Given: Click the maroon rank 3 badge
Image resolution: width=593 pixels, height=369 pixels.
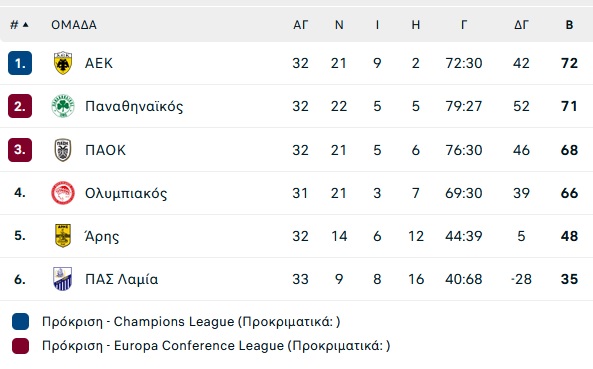Looking at the screenshot, I should tap(20, 150).
